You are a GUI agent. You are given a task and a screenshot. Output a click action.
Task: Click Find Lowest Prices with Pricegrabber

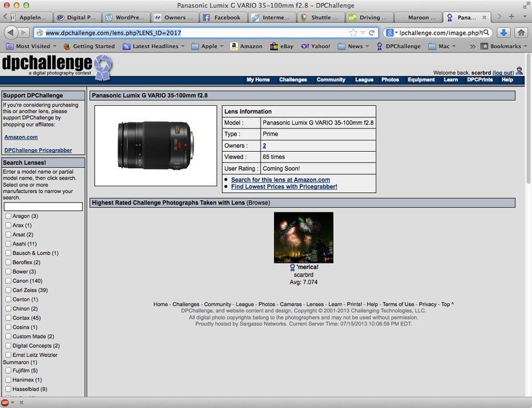pyautogui.click(x=284, y=186)
